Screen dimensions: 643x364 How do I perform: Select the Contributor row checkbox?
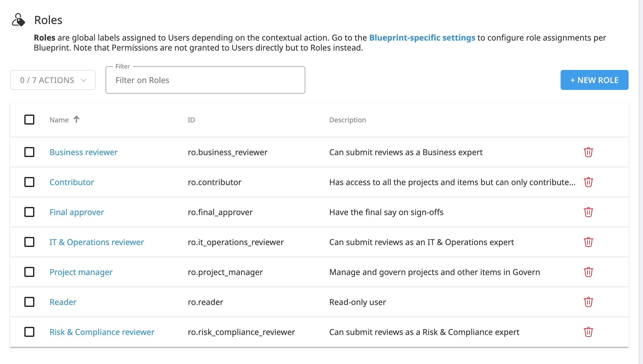point(29,182)
